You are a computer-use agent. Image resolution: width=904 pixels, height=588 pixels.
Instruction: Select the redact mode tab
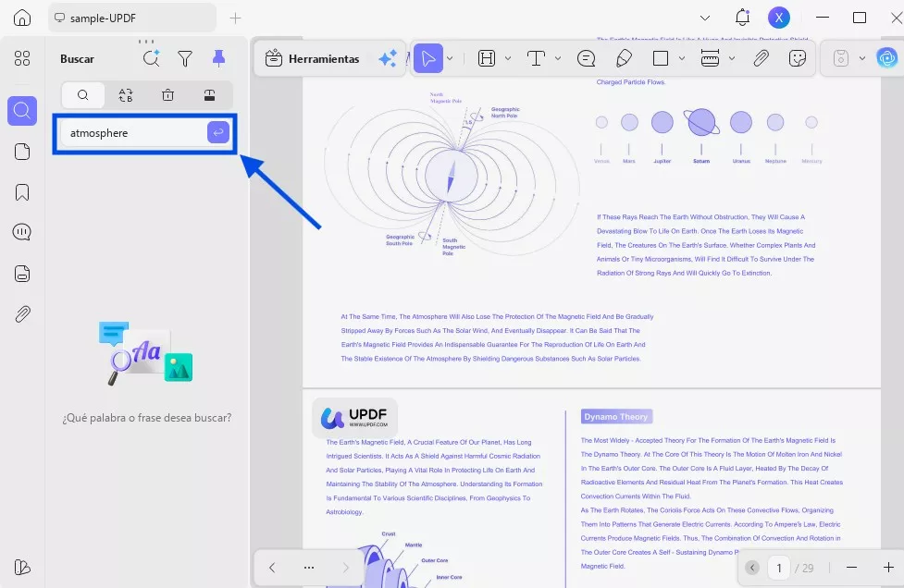pyautogui.click(x=210, y=95)
